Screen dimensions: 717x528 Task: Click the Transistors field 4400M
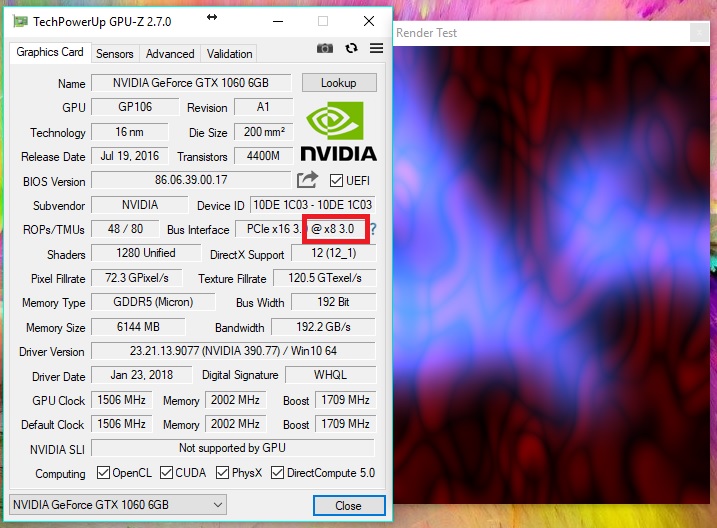(x=263, y=156)
